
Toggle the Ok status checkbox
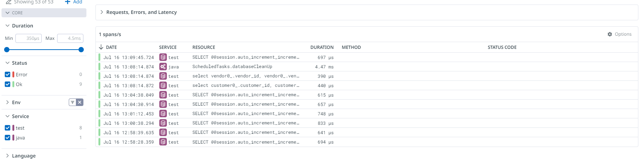8,84
